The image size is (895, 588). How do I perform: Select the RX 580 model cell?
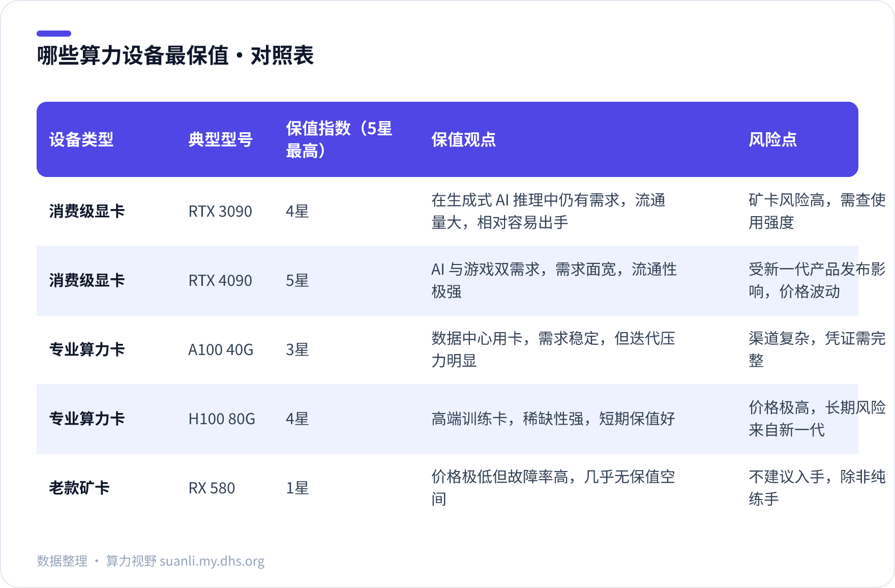point(212,488)
